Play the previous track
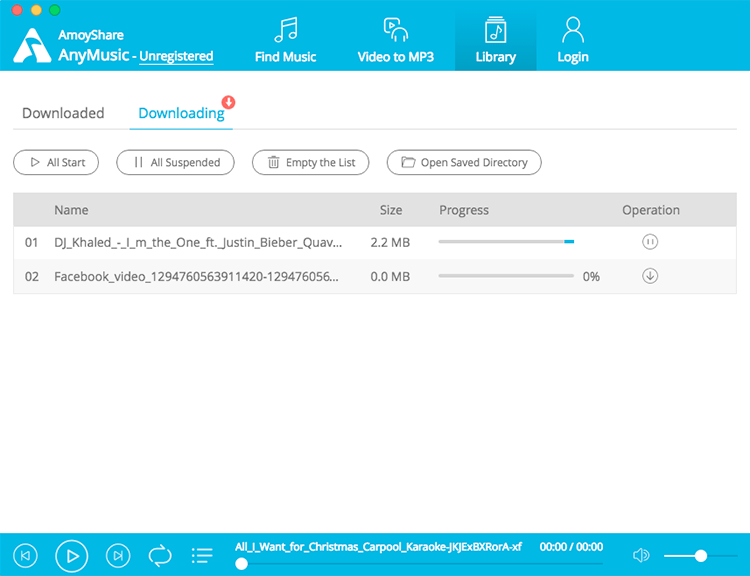This screenshot has width=750, height=576. click(25, 556)
